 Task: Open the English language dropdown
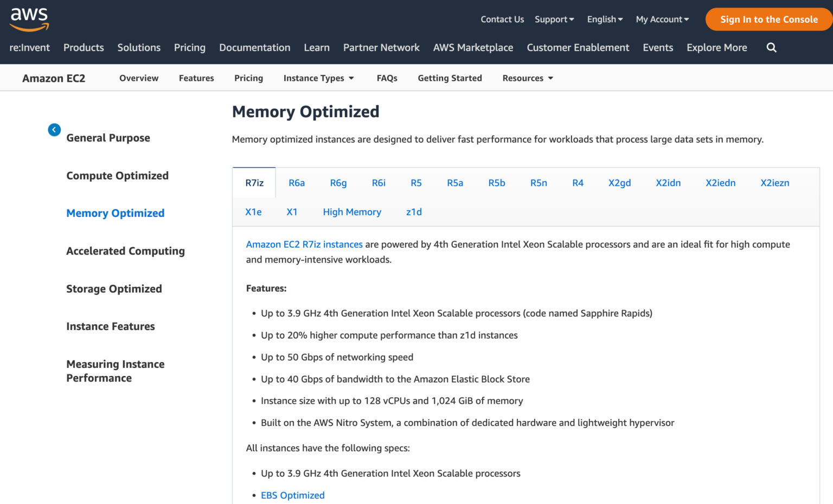click(x=604, y=19)
